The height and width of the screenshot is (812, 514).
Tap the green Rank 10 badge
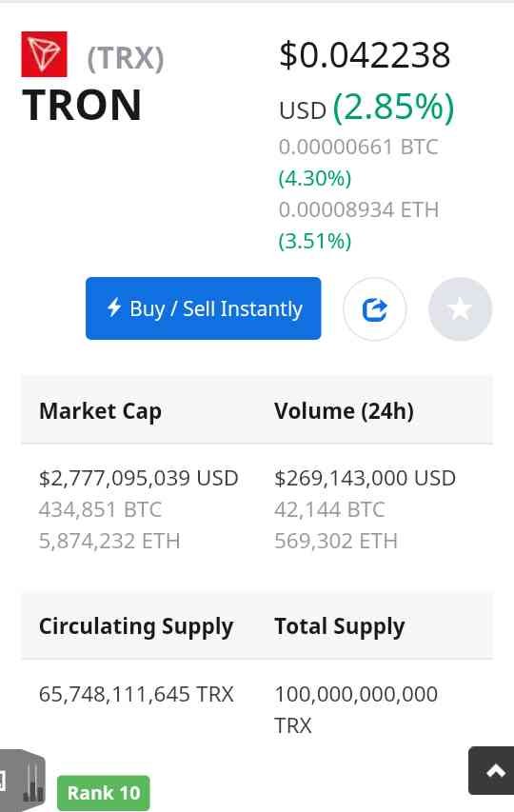coord(104,793)
